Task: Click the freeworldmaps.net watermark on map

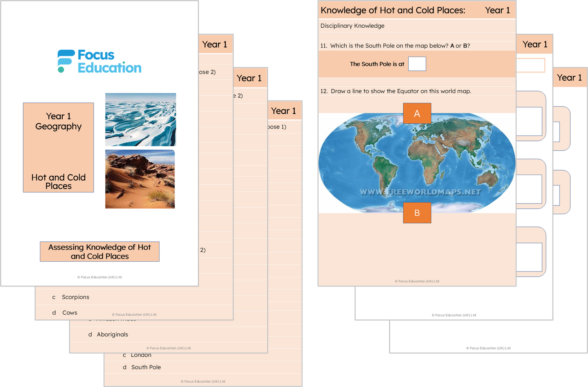Action: (420, 192)
